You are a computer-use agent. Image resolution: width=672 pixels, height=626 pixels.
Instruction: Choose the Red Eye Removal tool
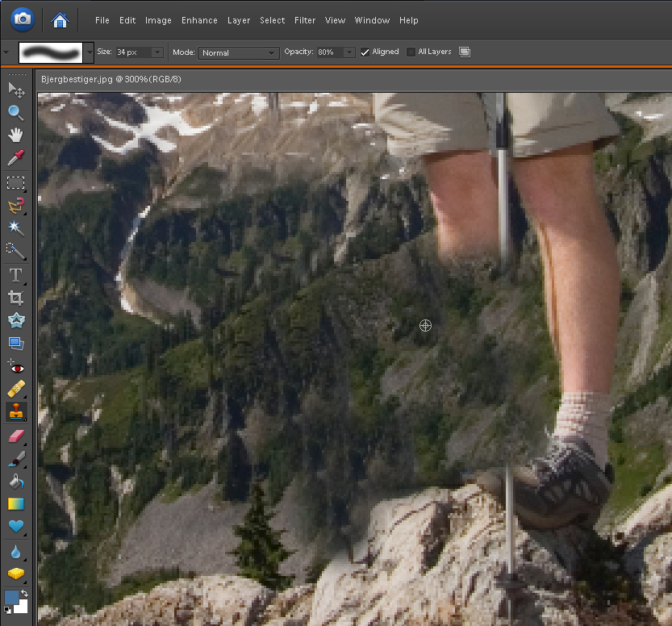coord(16,367)
